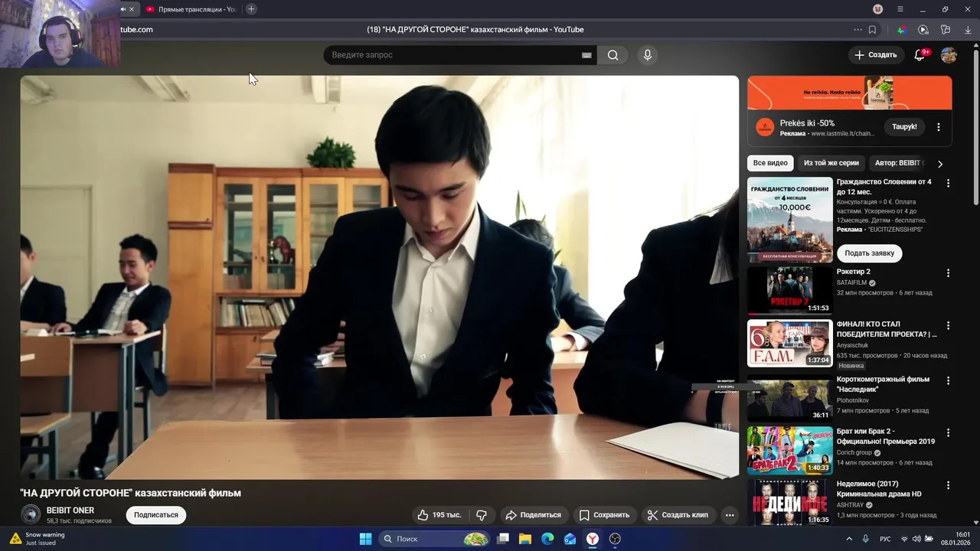Open File Explorer from taskbar
Viewport: 980px width, 551px height.
pos(525,539)
